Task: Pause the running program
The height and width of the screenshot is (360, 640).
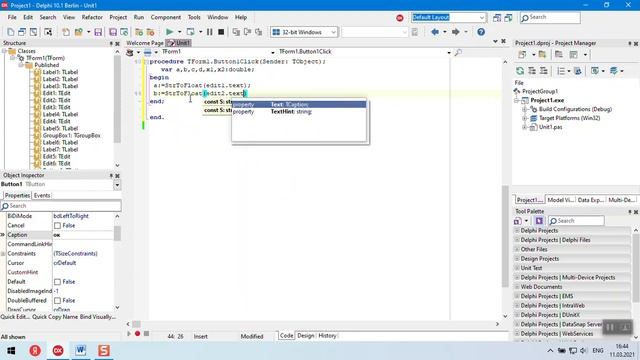Action: tap(209, 32)
